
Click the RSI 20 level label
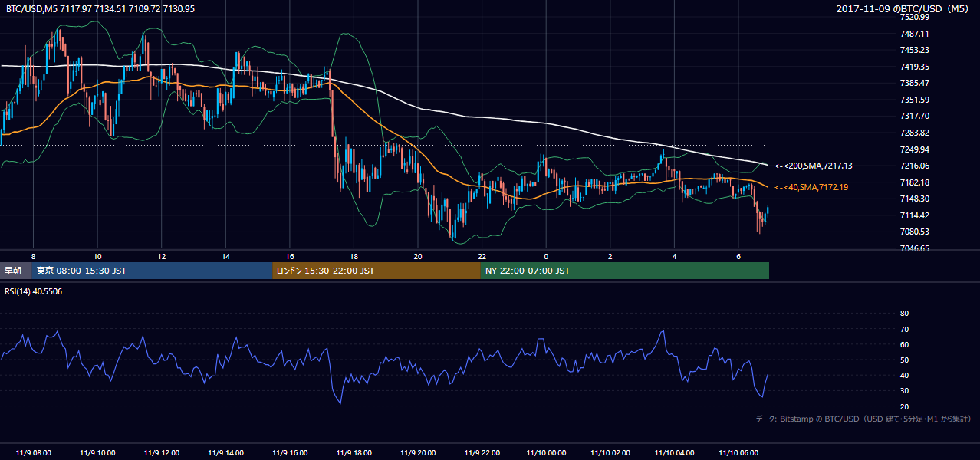[904, 406]
